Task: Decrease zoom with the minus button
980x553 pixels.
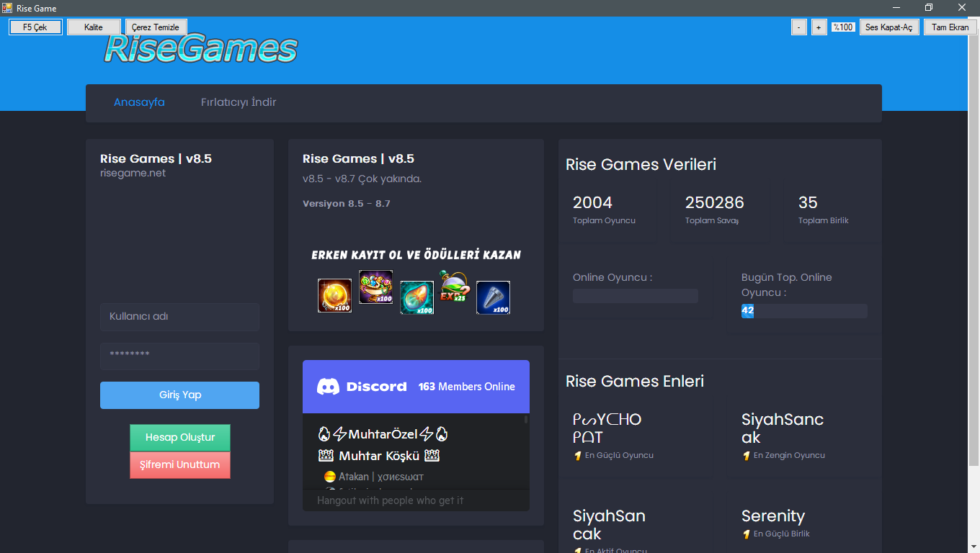Action: coord(799,27)
